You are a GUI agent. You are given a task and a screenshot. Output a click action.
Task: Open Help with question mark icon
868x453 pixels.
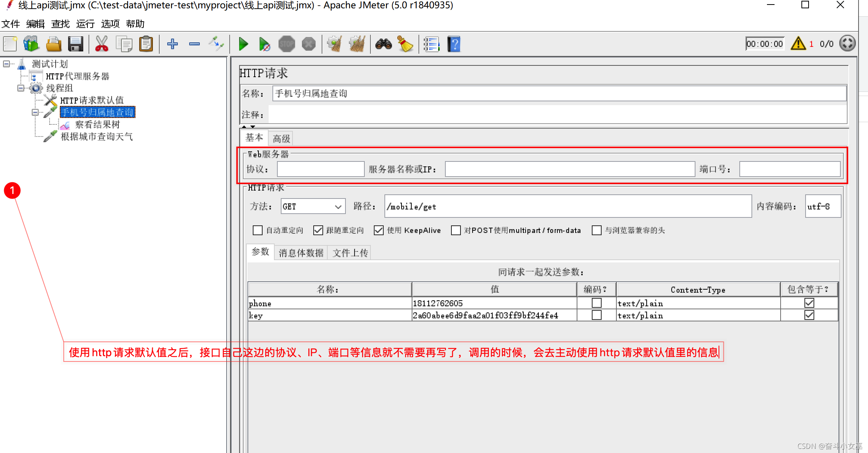pos(454,44)
